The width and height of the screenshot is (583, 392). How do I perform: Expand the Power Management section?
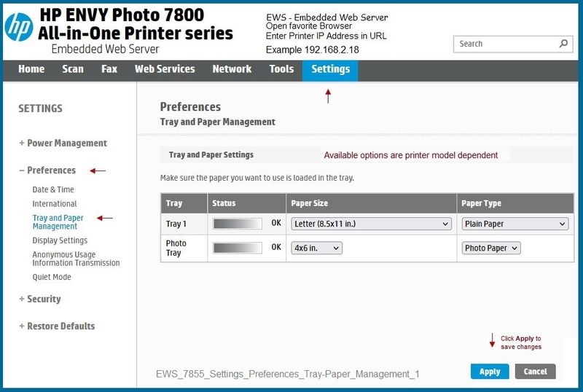(x=63, y=144)
